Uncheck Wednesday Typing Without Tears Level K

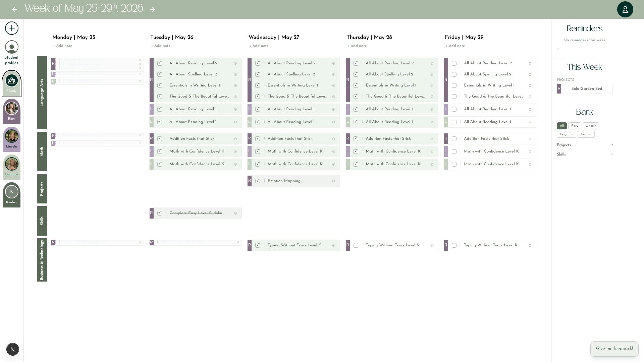pos(258,245)
